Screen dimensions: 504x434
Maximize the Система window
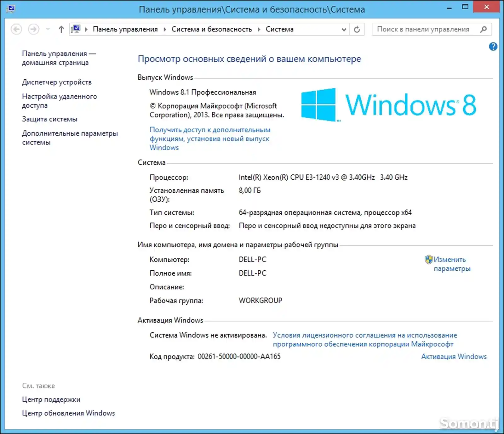[x=465, y=7]
